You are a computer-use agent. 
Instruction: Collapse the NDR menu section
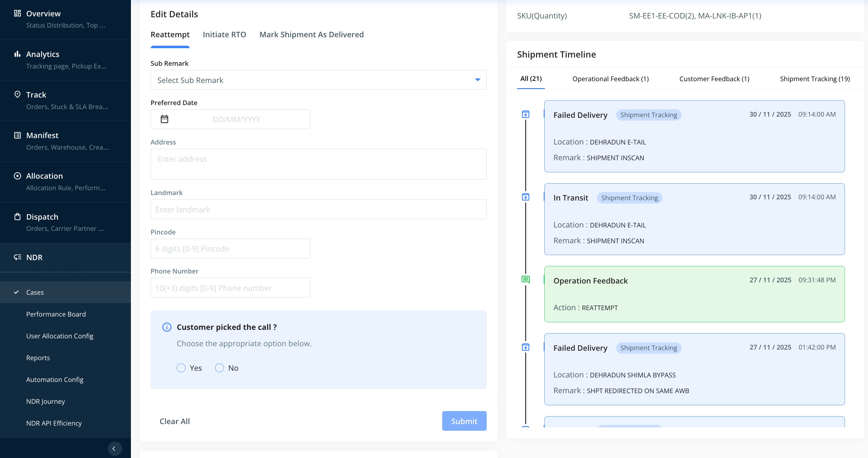[x=34, y=257]
